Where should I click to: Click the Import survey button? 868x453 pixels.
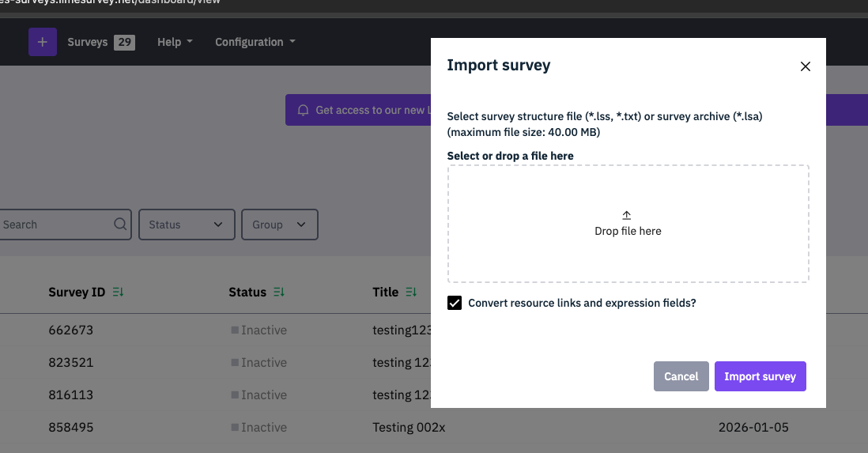point(760,376)
